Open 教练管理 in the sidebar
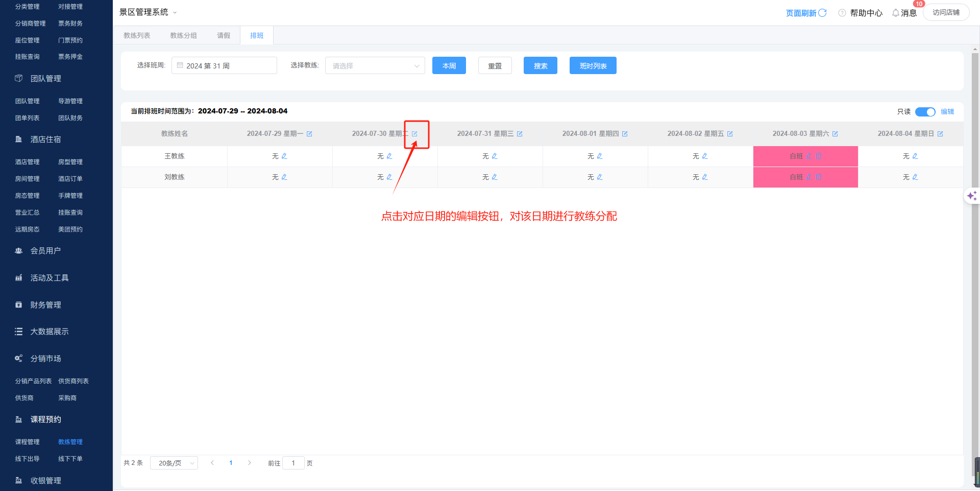Screen dimensions: 980x491 pos(70,442)
